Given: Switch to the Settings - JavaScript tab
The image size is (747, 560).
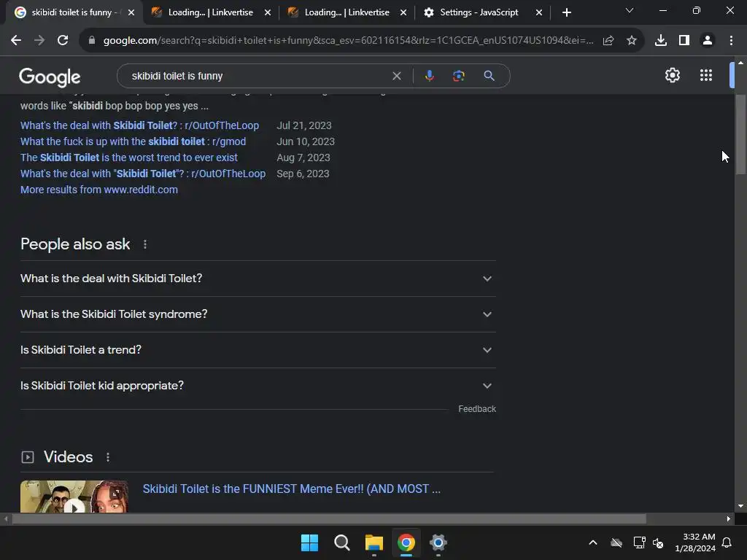Looking at the screenshot, I should pos(479,12).
